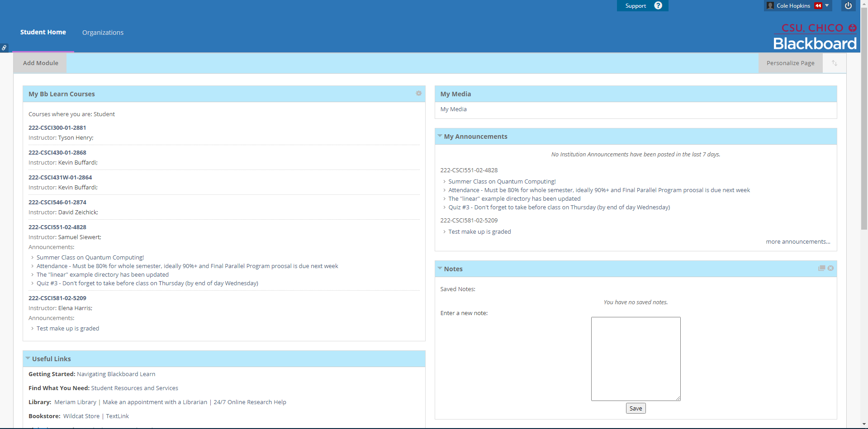Log out using the power icon
This screenshot has height=429, width=868.
point(848,6)
